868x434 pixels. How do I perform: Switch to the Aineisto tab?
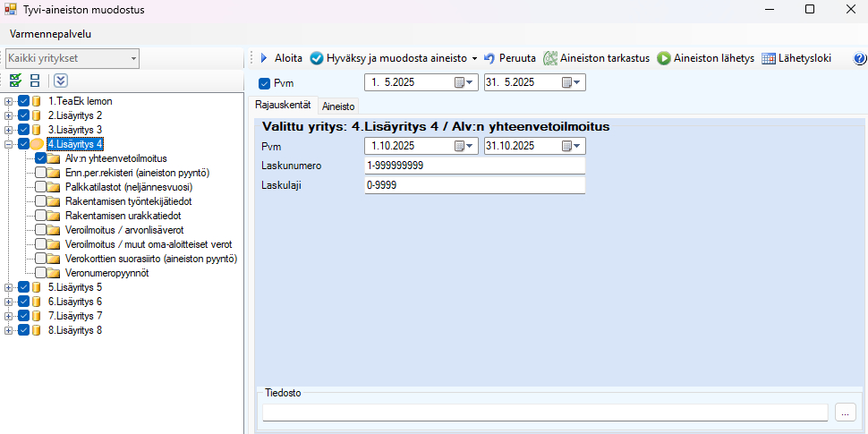tap(338, 106)
